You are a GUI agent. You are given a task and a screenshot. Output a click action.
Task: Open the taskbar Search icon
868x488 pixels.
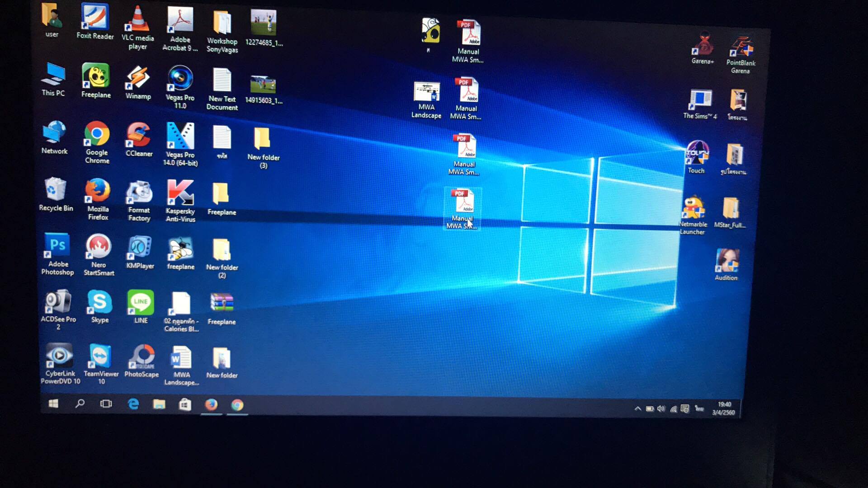[x=80, y=404]
